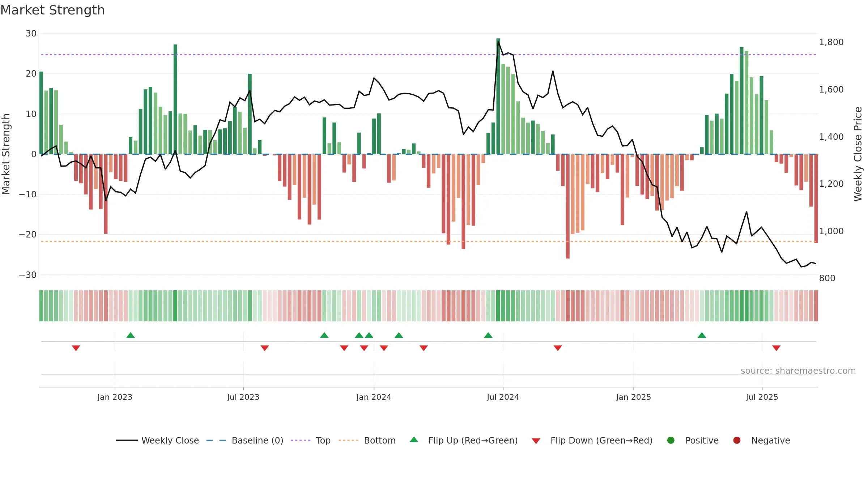Select the flip-down marker just after Jul 2023
The width and height of the screenshot is (868, 488).
[265, 348]
